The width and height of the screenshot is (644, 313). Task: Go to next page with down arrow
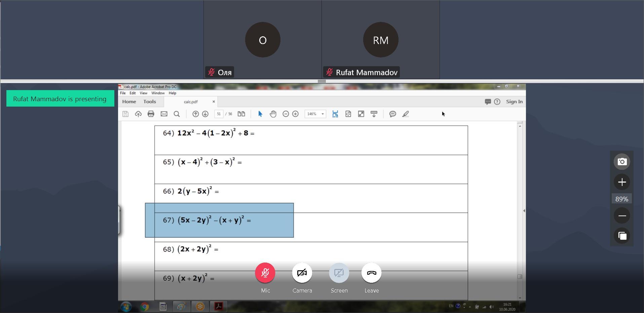[x=205, y=114]
